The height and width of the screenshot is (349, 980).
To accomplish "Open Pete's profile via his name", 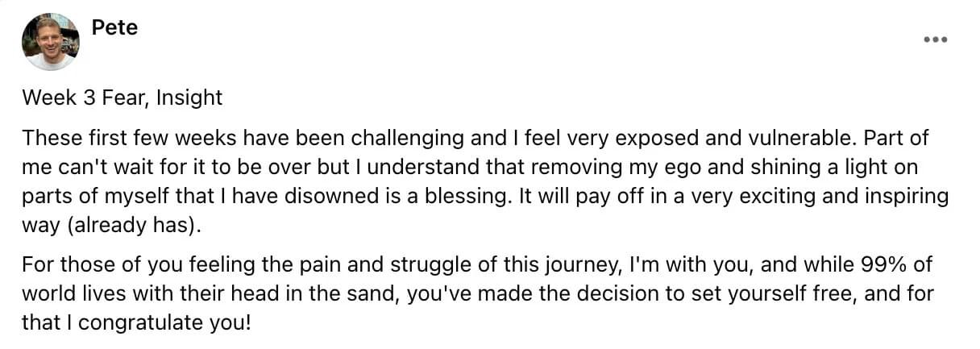I will [114, 27].
